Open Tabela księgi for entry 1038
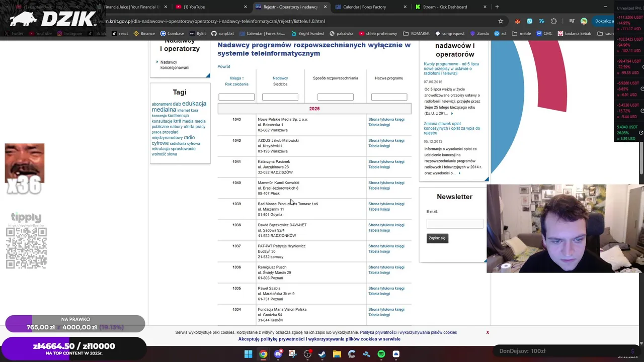This screenshot has height=362, width=644. pyautogui.click(x=379, y=231)
